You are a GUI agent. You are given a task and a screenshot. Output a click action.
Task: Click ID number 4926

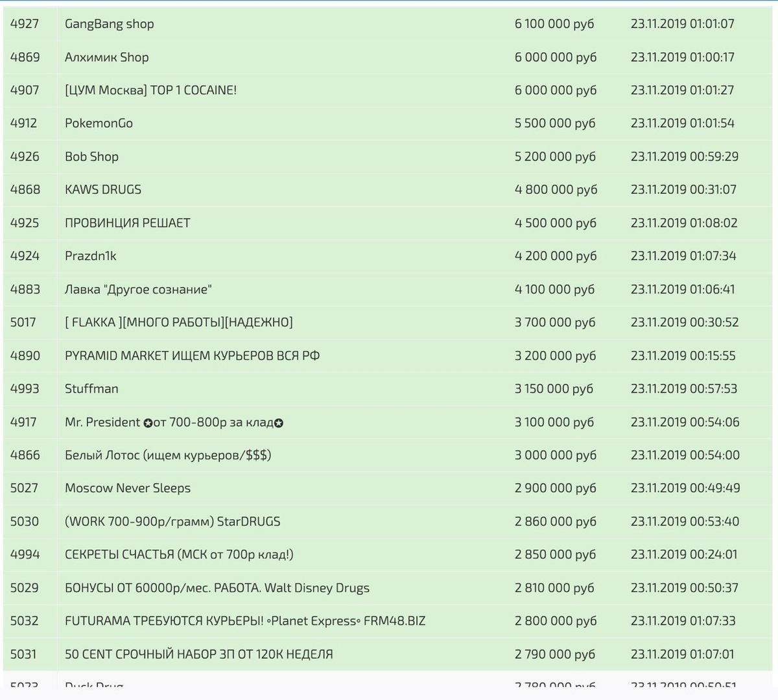(x=25, y=156)
